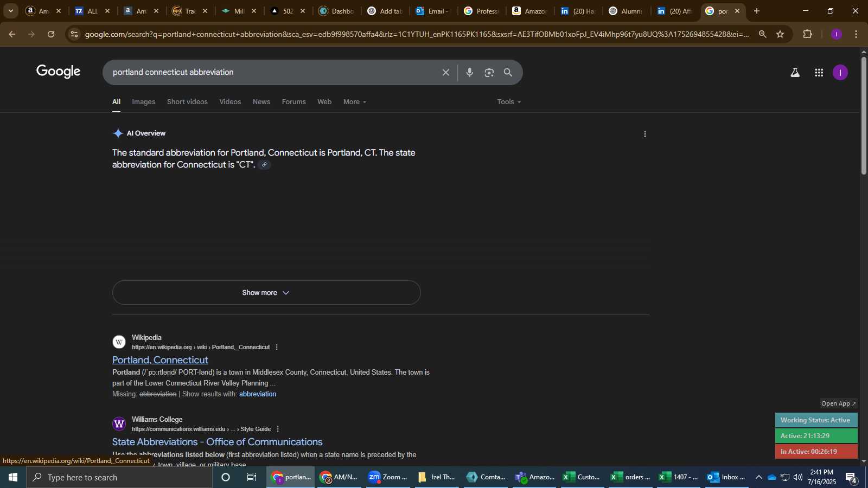868x488 pixels.
Task: Select the All results tab
Action: [116, 102]
